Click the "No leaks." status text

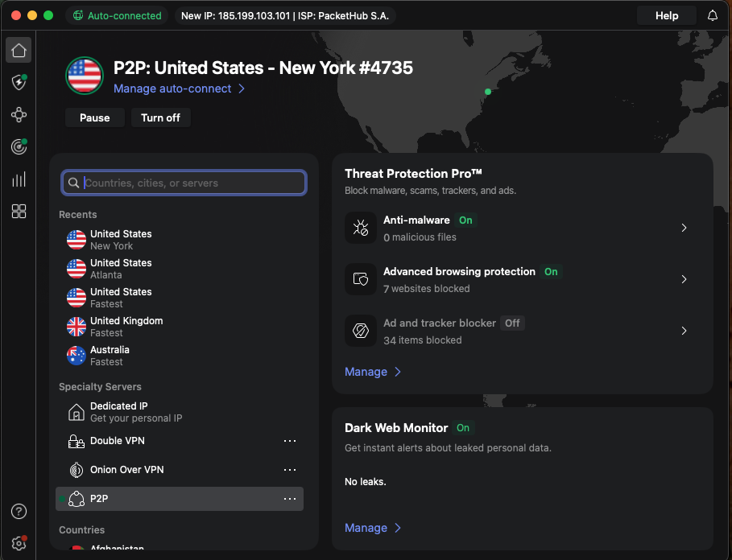[365, 482]
